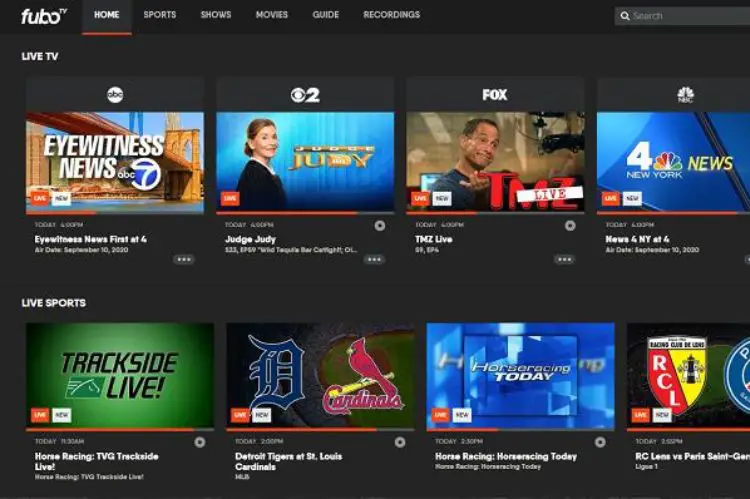Click NEW badge on Tigers Cardinals game

pos(261,415)
